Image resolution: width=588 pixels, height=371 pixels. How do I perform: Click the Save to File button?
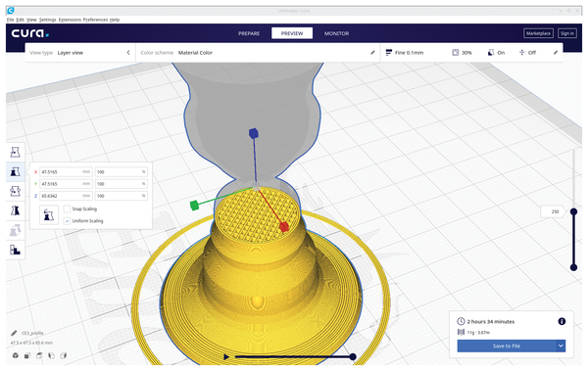point(507,346)
